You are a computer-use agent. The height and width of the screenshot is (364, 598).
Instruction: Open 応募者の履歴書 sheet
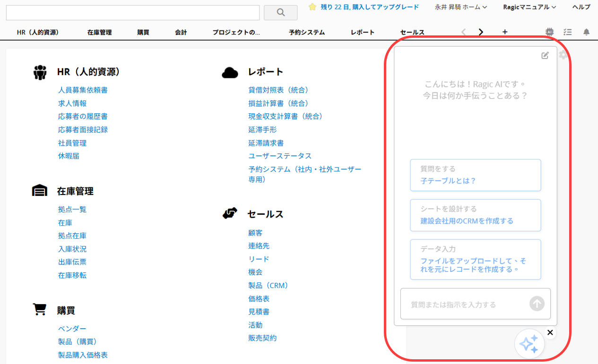83,116
